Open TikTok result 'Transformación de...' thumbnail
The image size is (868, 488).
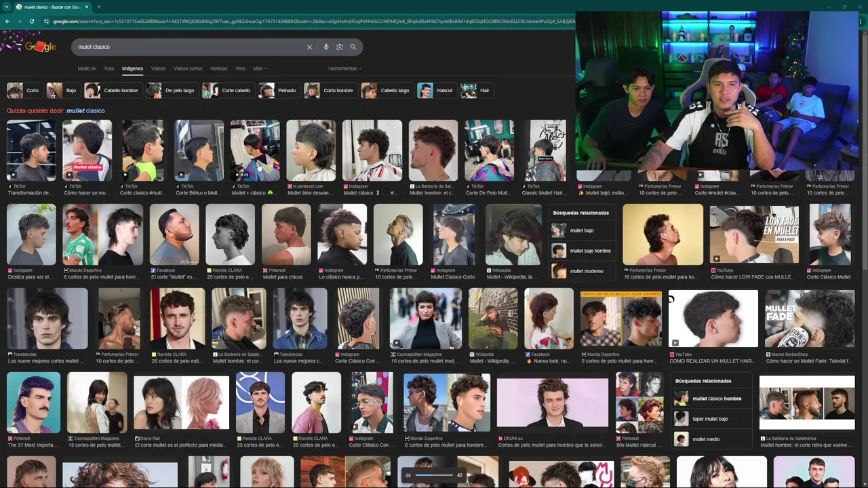[31, 150]
